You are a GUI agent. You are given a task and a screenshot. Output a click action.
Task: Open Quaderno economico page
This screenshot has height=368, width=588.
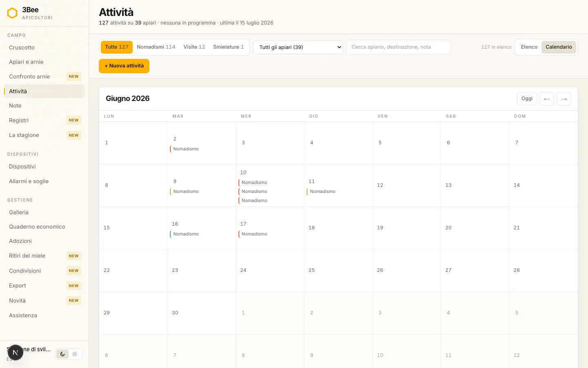(44, 227)
